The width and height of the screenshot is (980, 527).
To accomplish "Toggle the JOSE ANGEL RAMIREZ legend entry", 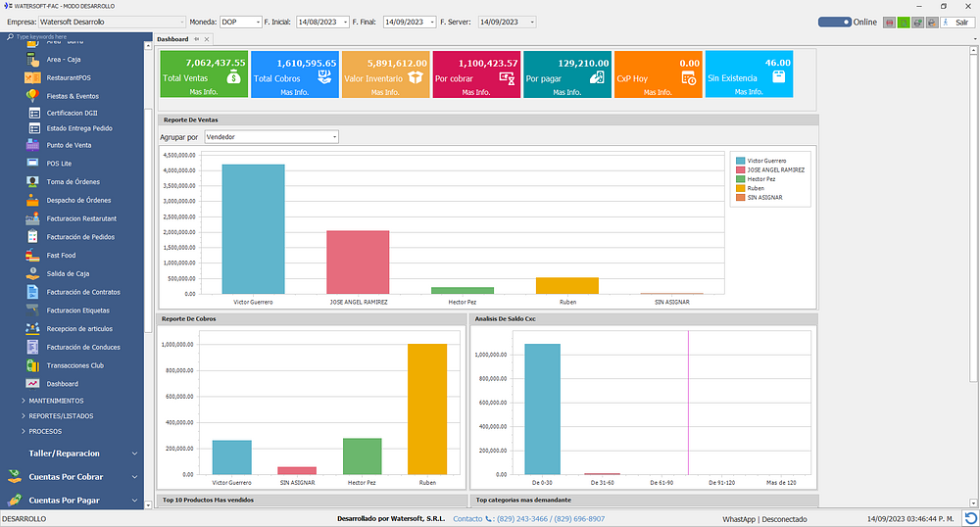I will point(774,169).
